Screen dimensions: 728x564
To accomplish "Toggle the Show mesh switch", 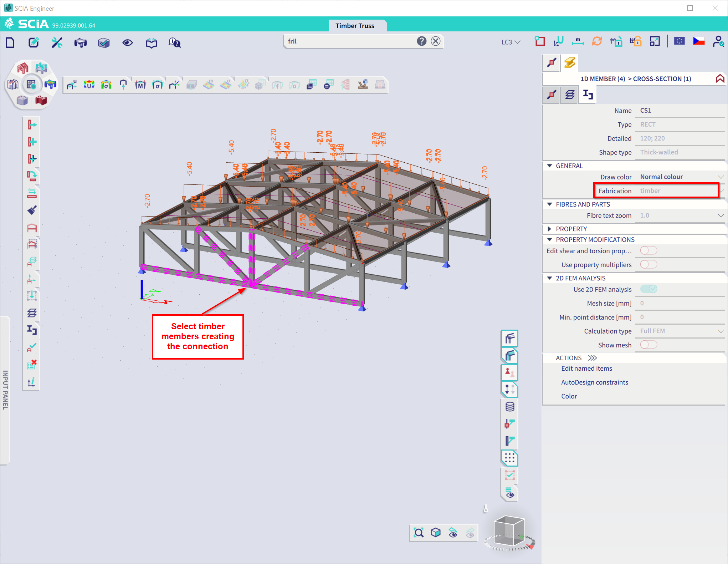I will click(x=648, y=345).
